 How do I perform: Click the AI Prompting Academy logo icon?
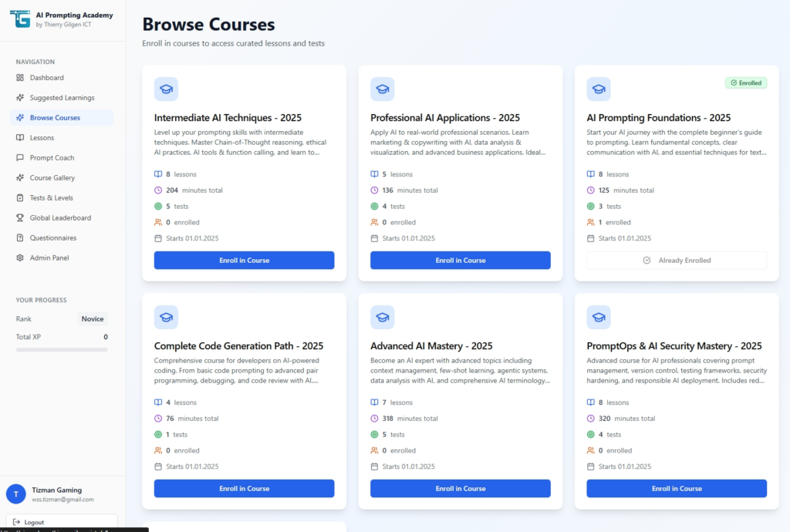[20, 19]
